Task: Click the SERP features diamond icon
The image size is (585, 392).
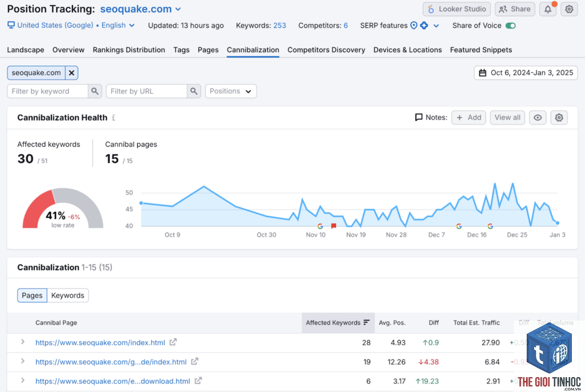Action: pyautogui.click(x=424, y=25)
